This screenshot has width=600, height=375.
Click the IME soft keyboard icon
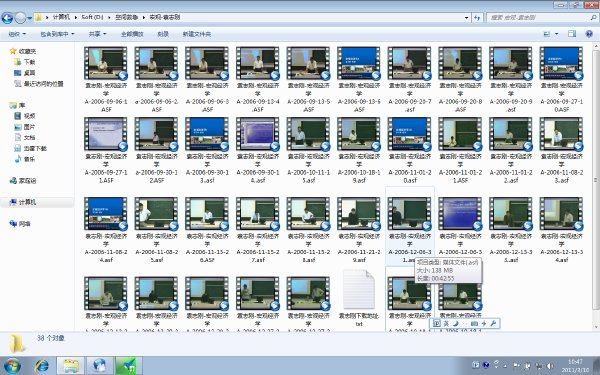[474, 324]
